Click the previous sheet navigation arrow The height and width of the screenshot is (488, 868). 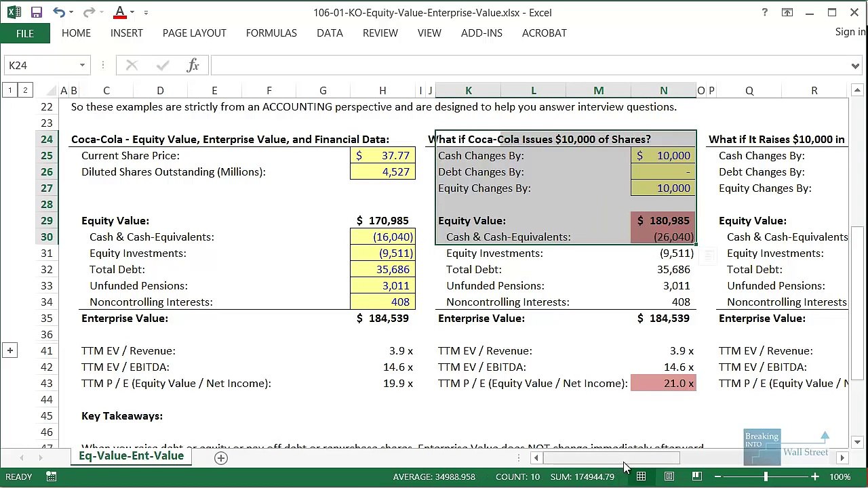click(x=22, y=458)
